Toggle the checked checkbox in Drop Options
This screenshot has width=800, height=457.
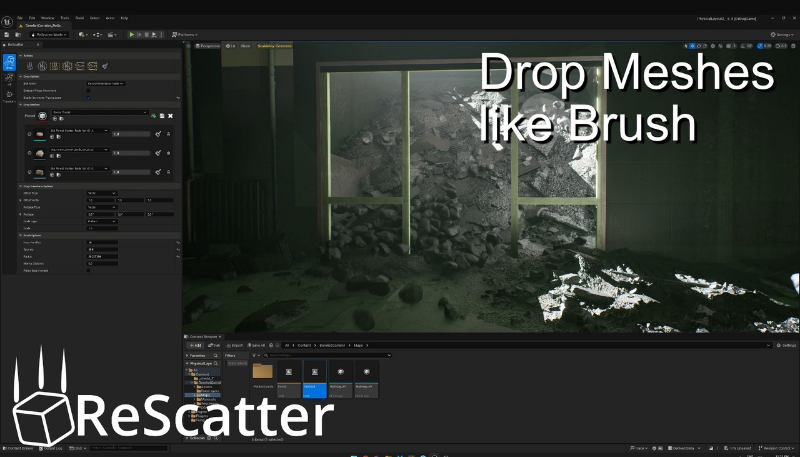click(88, 97)
